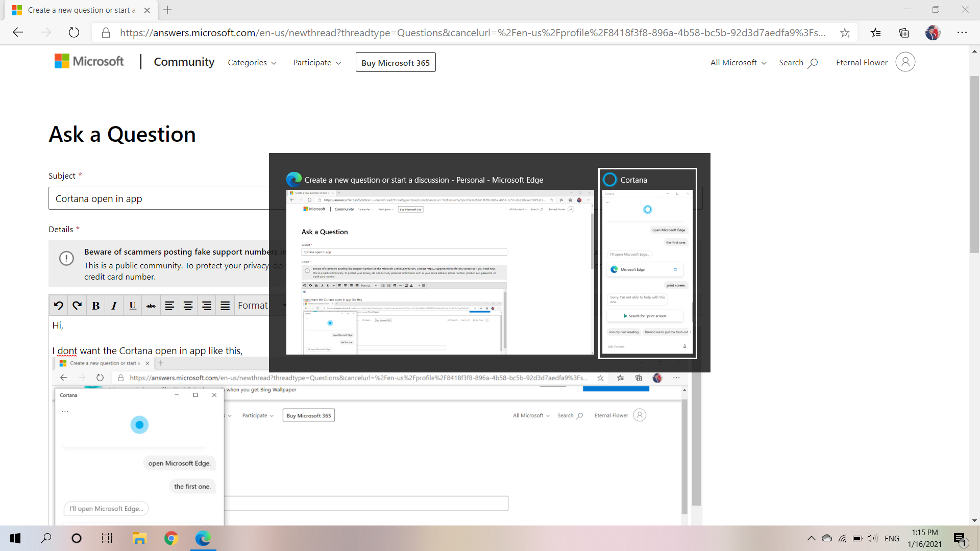Click the Community link
The height and width of the screenshot is (551, 980).
pos(184,62)
